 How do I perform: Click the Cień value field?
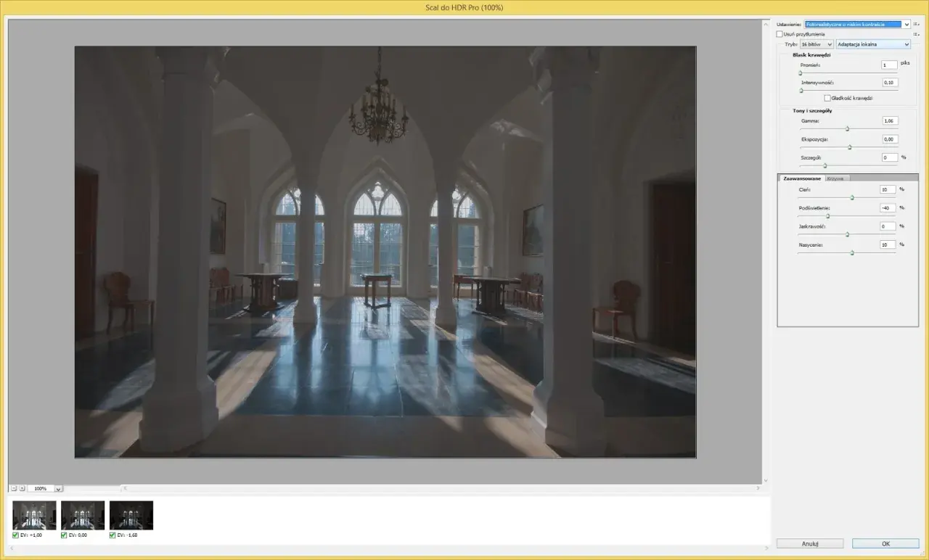[x=888, y=189]
